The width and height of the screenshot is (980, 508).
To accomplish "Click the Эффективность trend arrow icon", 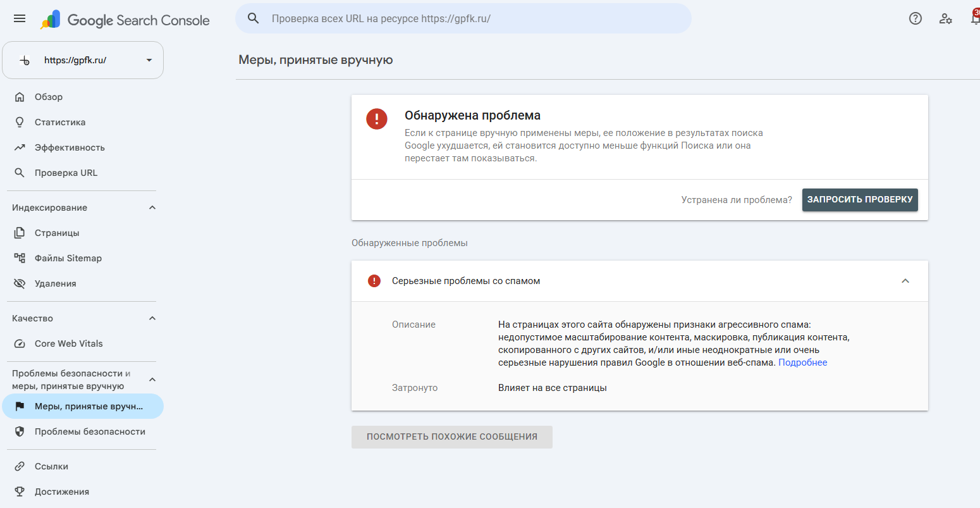I will (x=20, y=147).
